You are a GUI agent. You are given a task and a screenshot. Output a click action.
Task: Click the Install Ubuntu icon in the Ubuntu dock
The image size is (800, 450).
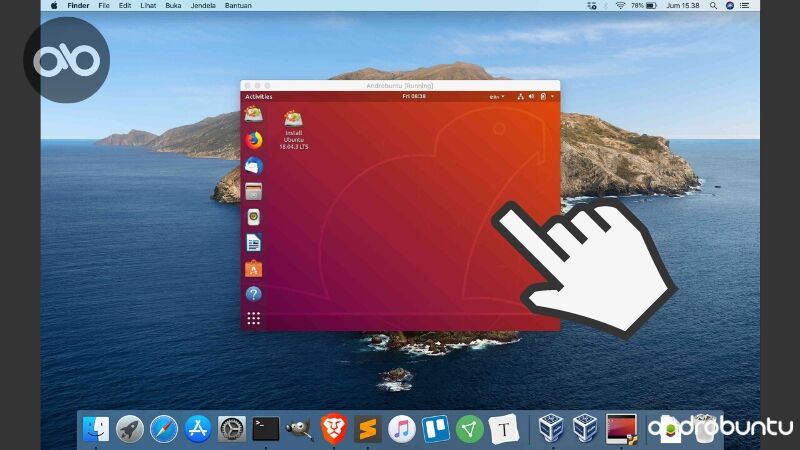coord(254,114)
